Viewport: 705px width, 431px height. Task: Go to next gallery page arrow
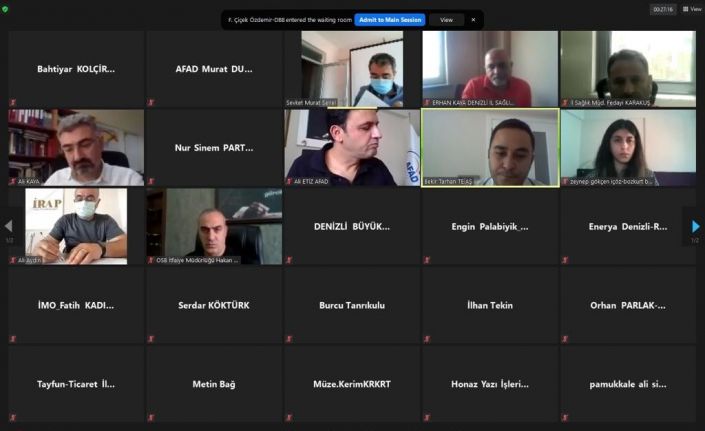click(x=695, y=227)
